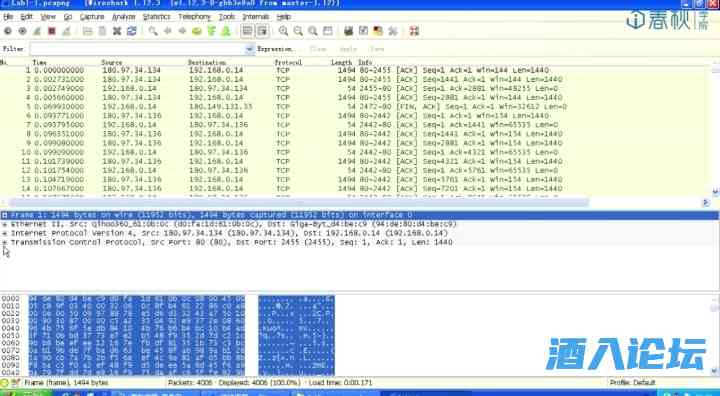Screen dimensions: 720x396
Task: Open preferences wrench icon
Action: (x=393, y=31)
